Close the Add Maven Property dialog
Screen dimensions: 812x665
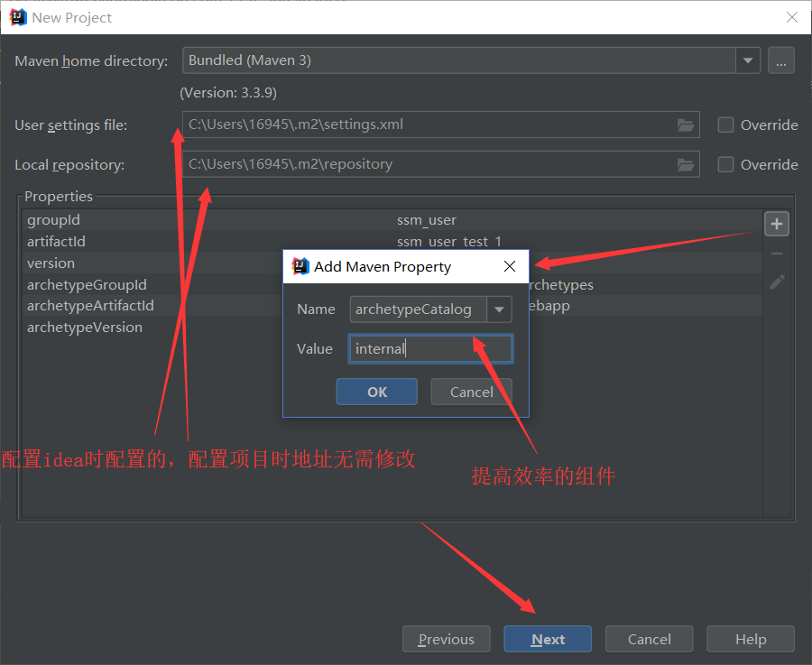[x=510, y=266]
